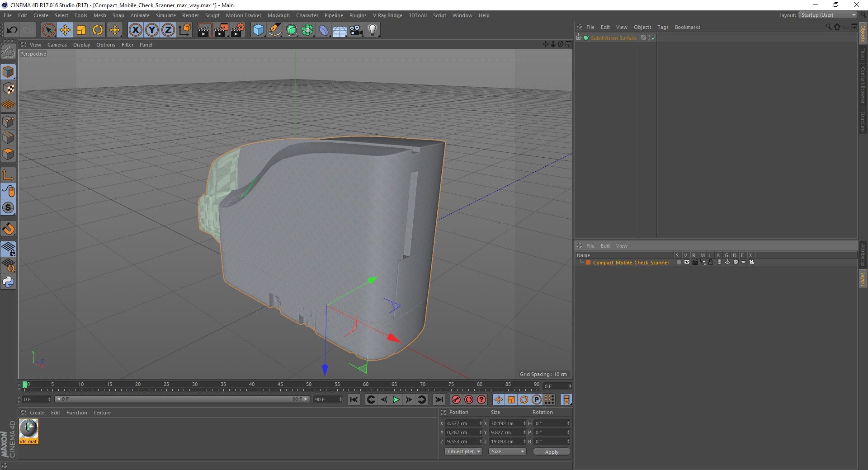Click the timeline preview range slider
Image resolution: width=868 pixels, height=470 pixels.
pos(182,399)
